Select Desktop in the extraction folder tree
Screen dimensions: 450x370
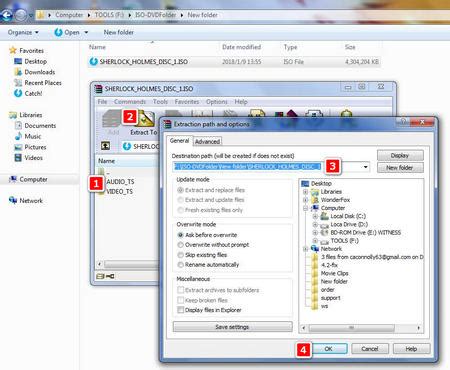pos(316,184)
